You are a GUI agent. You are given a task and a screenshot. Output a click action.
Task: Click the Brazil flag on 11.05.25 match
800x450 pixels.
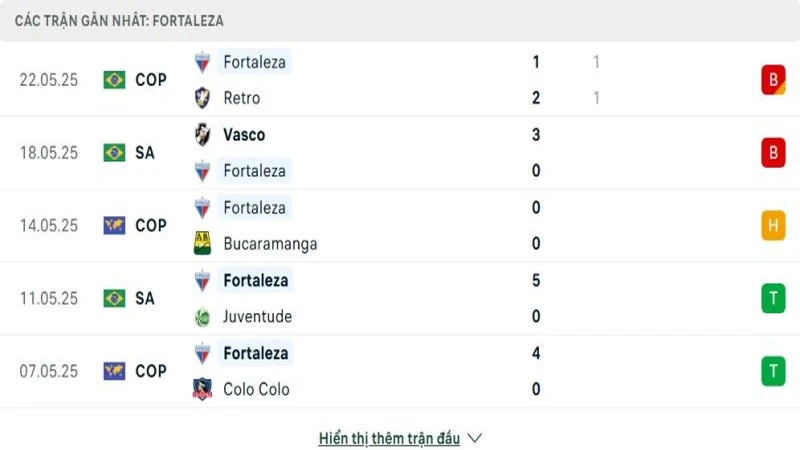(114, 298)
